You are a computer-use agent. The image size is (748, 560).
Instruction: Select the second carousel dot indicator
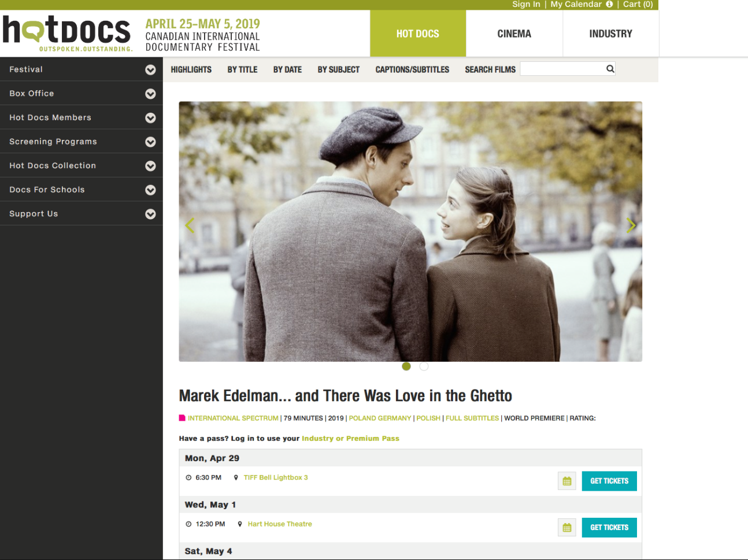pyautogui.click(x=424, y=366)
